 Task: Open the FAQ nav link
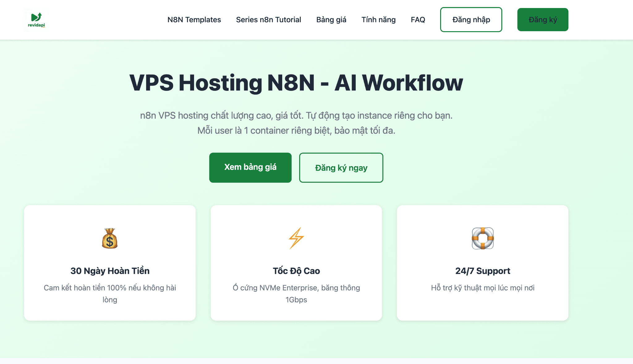(x=418, y=20)
